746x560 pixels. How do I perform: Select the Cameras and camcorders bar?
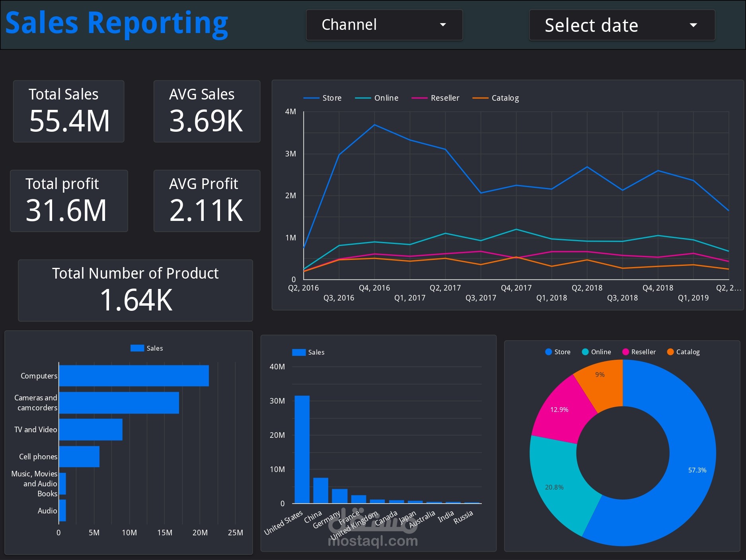119,403
